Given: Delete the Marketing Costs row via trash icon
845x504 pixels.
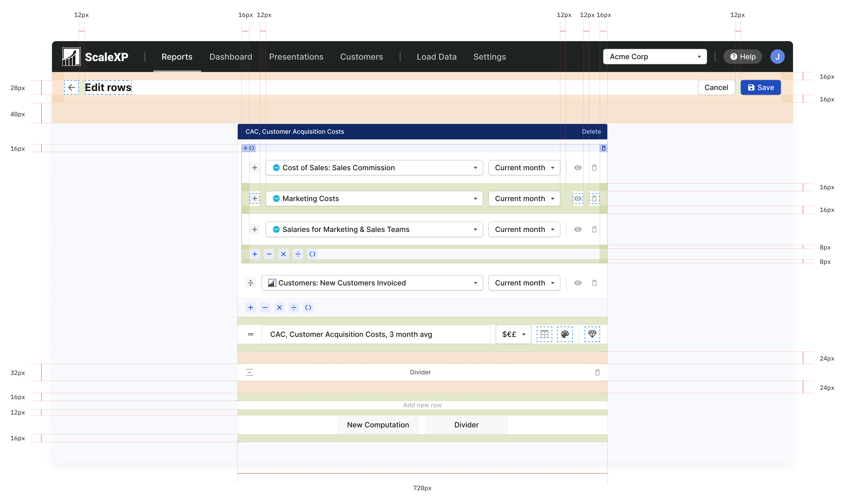Looking at the screenshot, I should (594, 199).
